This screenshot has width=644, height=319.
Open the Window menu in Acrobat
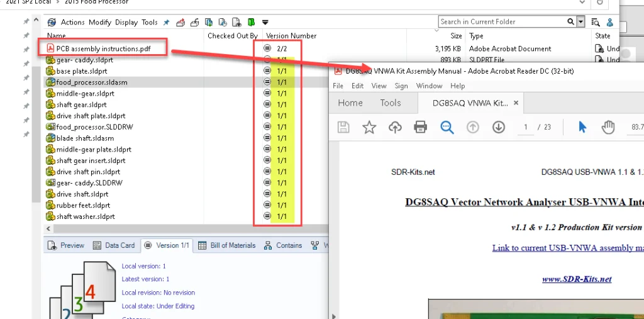click(429, 86)
